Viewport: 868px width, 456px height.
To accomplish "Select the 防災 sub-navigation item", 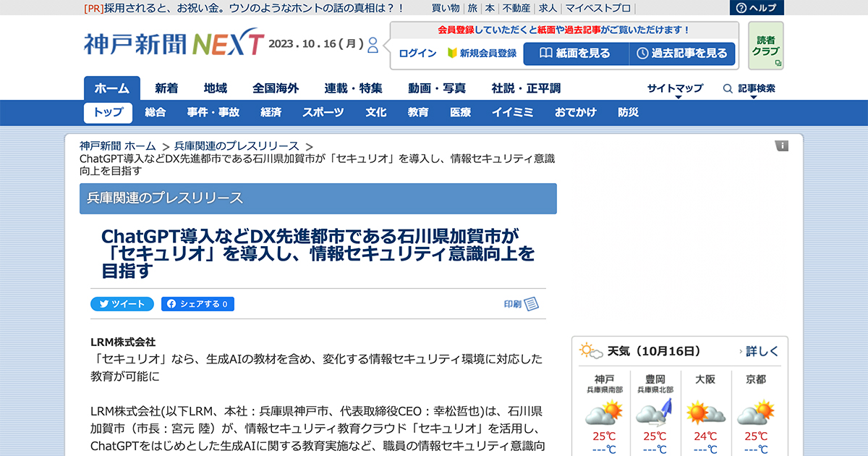I will [x=629, y=112].
